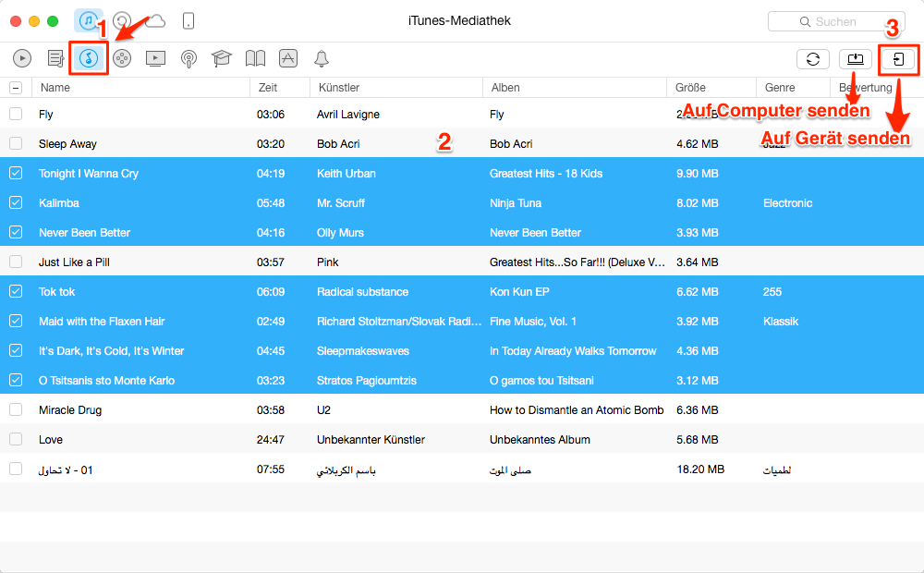
Task: Open the device phone icon
Action: coord(188,21)
